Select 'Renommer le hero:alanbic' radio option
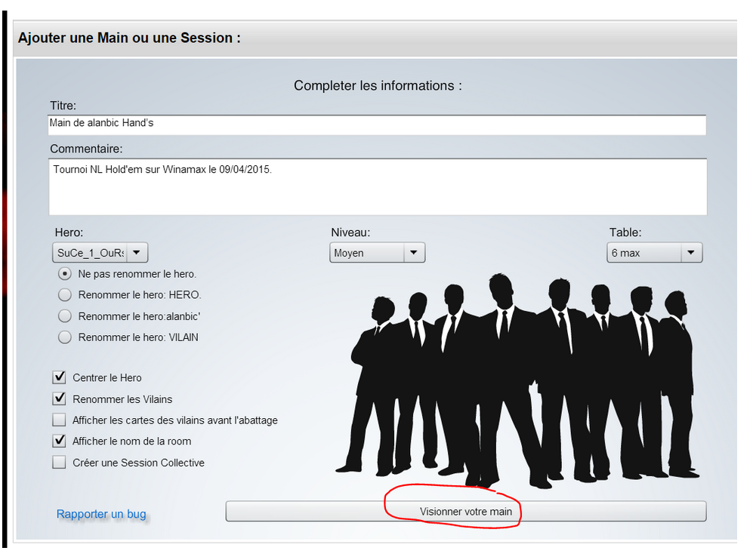The width and height of the screenshot is (753, 560). tap(65, 316)
